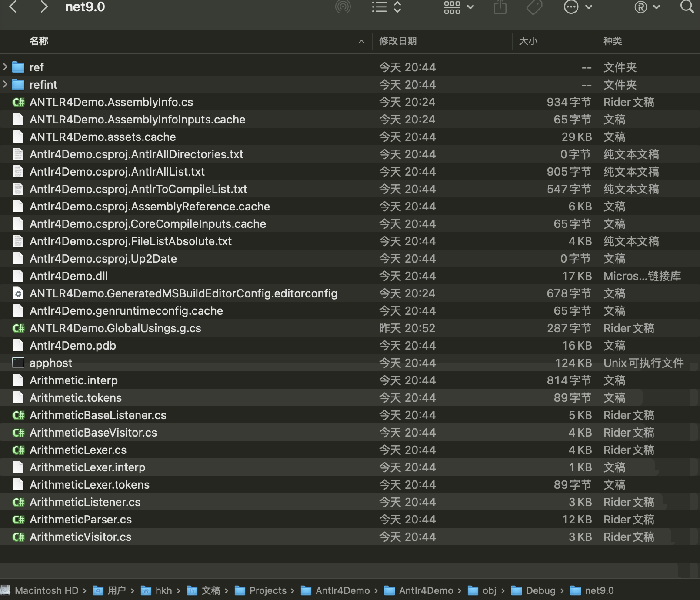Navigate back with the left arrow

pos(13,7)
